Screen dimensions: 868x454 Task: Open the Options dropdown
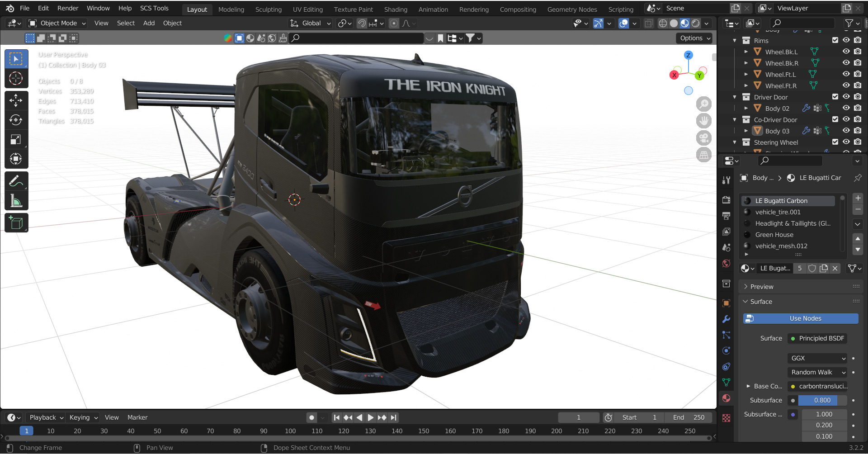pyautogui.click(x=694, y=38)
